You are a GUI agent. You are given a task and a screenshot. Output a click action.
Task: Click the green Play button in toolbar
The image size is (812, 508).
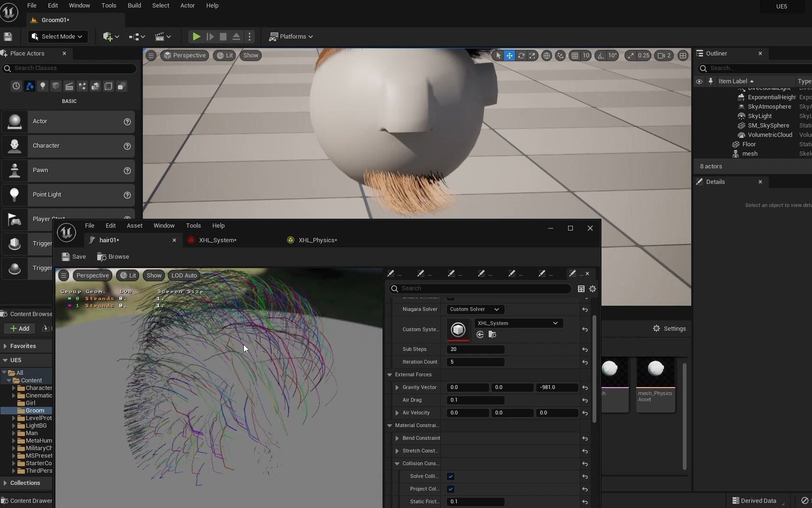click(196, 37)
